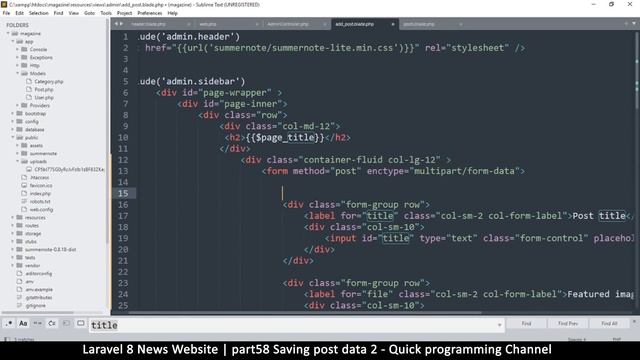Select the summernote-0.8.18-dist folder

tap(50, 249)
